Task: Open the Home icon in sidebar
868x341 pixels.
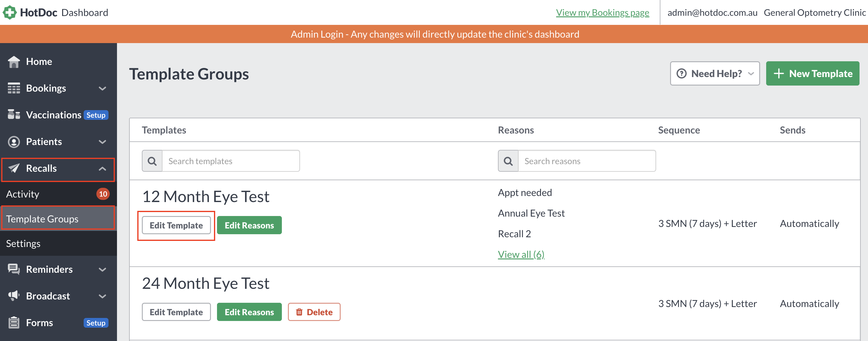Action: tap(14, 62)
